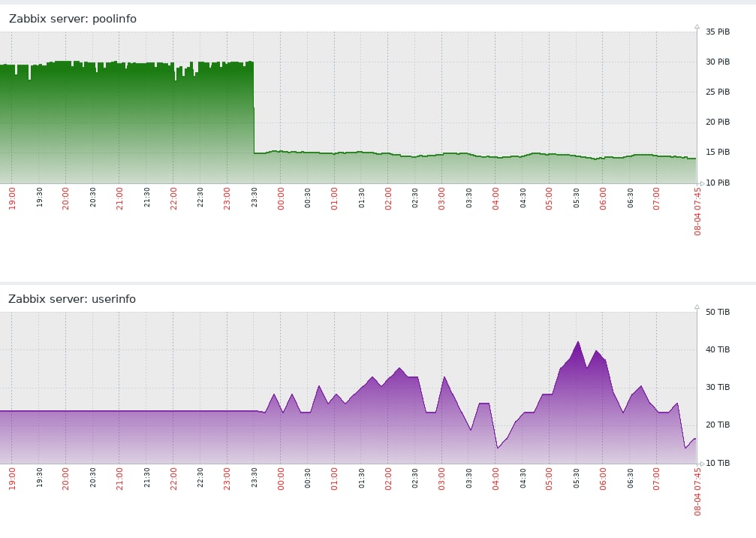The image size is (756, 538).
Task: Click 02:30 time label under userinfo graph
Action: 415,478
